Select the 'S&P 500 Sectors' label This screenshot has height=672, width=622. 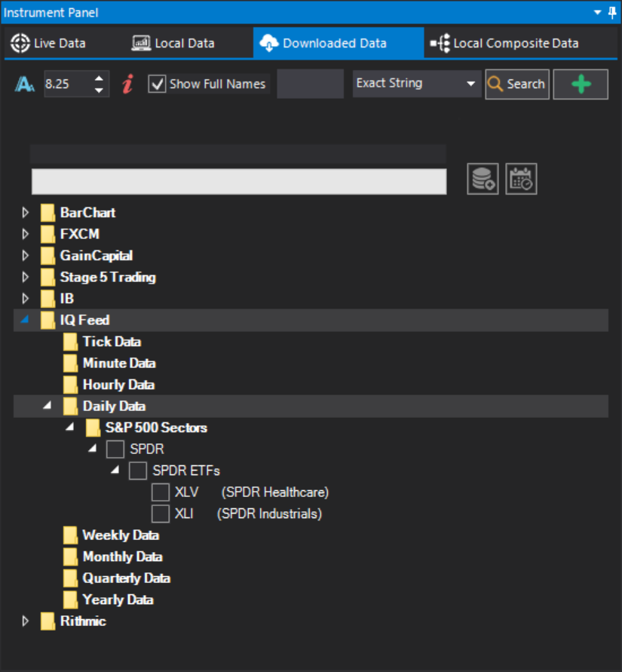point(156,428)
